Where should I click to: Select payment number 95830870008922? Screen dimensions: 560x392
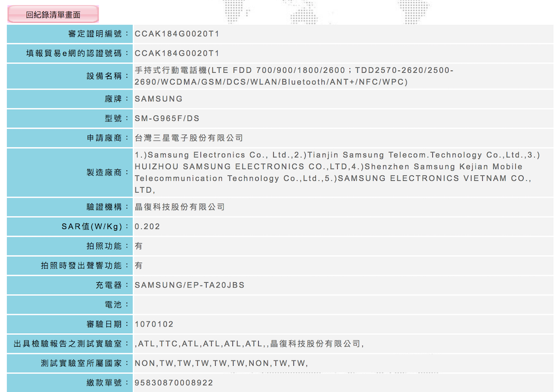(174, 382)
